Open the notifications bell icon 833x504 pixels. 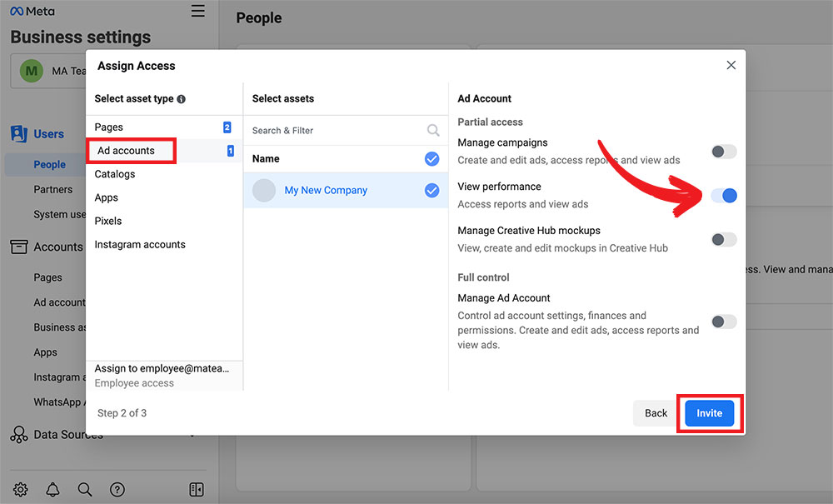52,490
